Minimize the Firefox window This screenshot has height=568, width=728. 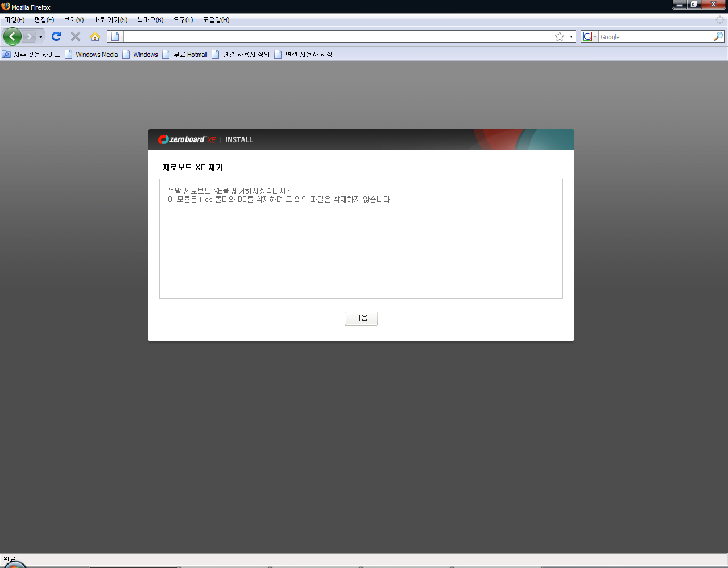click(x=680, y=5)
